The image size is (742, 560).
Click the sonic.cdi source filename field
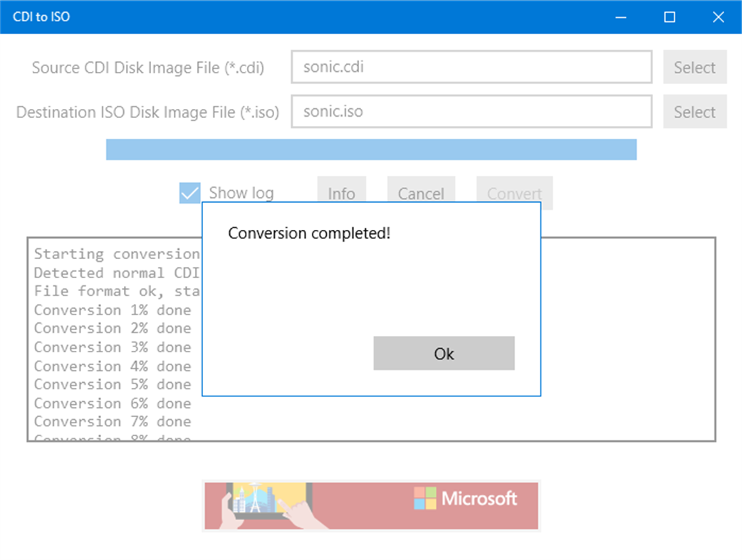[471, 67]
